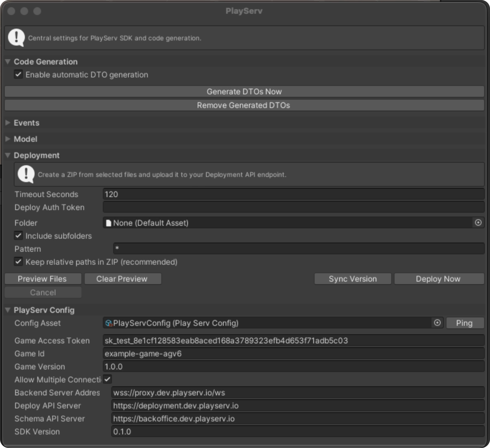Click the Sync Version button
Screen dimensions: 490x448
(x=352, y=279)
